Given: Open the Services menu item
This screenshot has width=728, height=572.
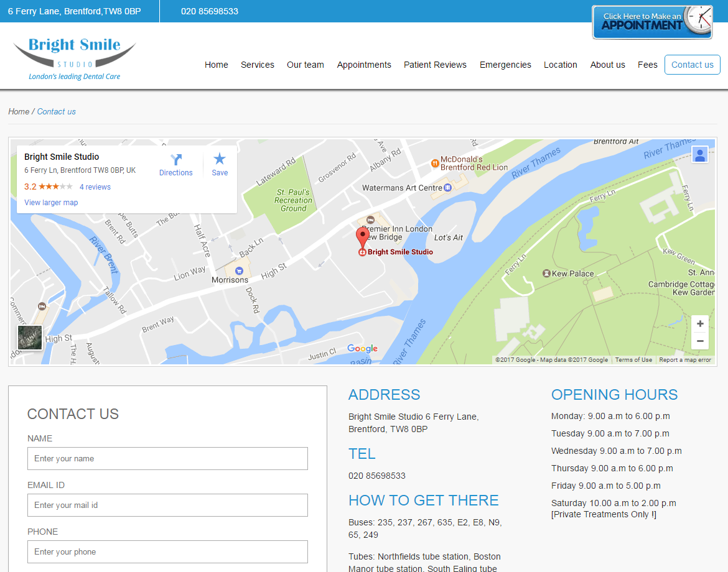Looking at the screenshot, I should 257,65.
